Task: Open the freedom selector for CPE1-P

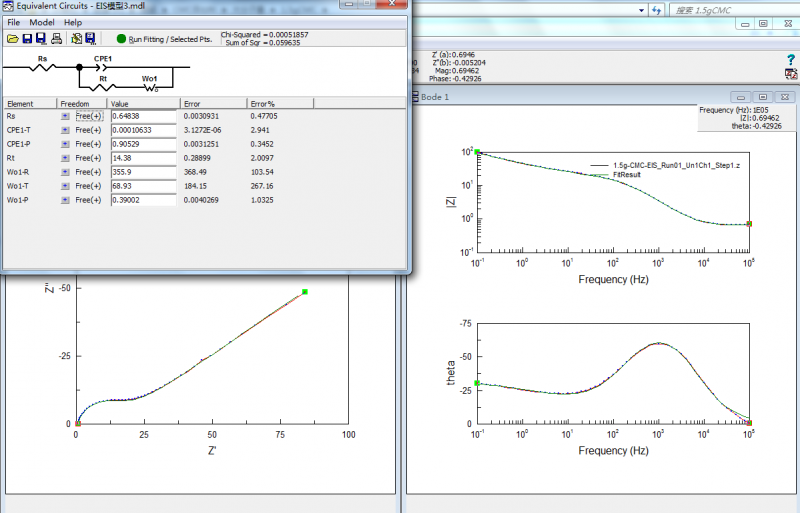Action: pyautogui.click(x=65, y=144)
